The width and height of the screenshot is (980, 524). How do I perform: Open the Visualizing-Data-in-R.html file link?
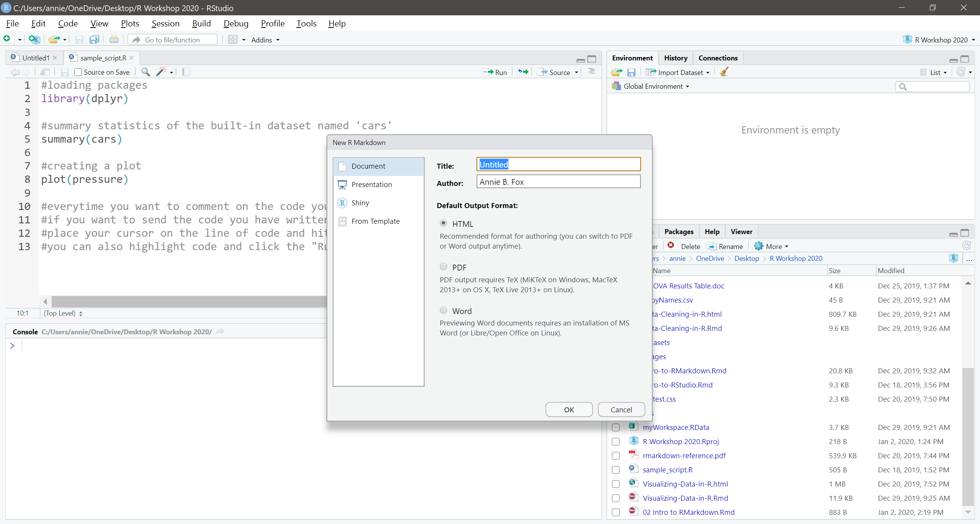tap(685, 484)
